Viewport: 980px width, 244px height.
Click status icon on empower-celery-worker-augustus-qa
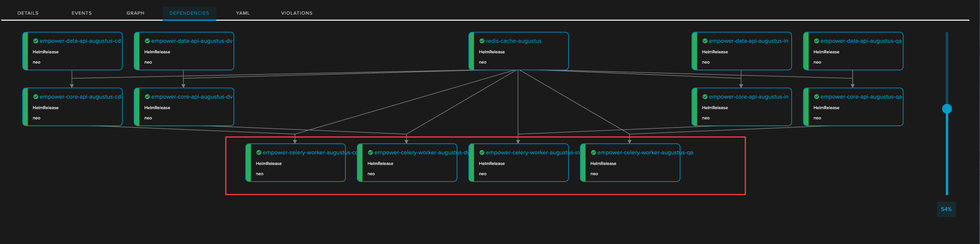click(593, 153)
